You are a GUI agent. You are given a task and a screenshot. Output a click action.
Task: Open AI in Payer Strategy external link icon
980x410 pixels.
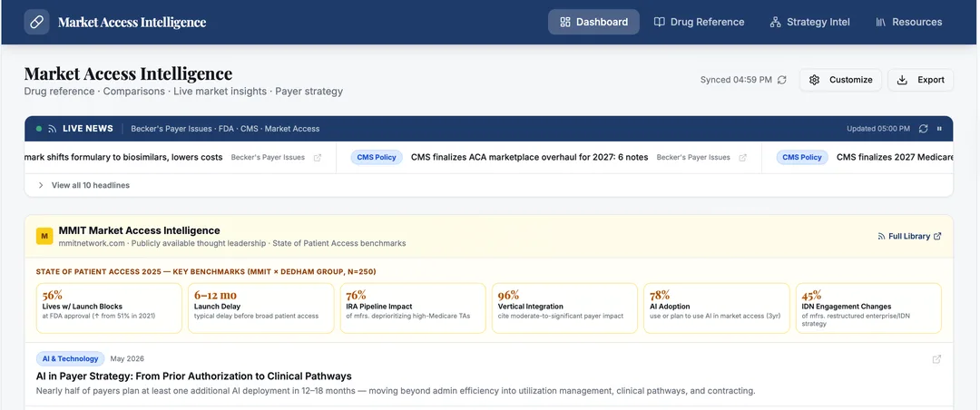click(x=936, y=359)
